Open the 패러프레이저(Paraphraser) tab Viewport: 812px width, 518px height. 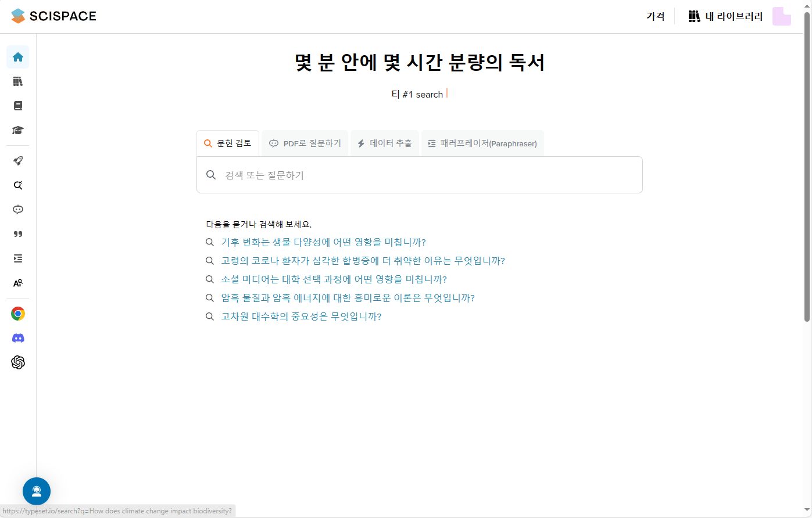click(x=482, y=143)
